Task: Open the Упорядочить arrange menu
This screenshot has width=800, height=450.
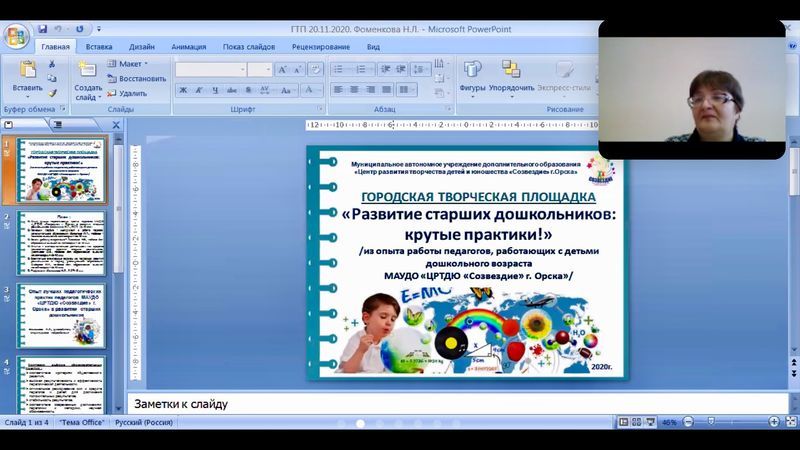Action: [511, 78]
